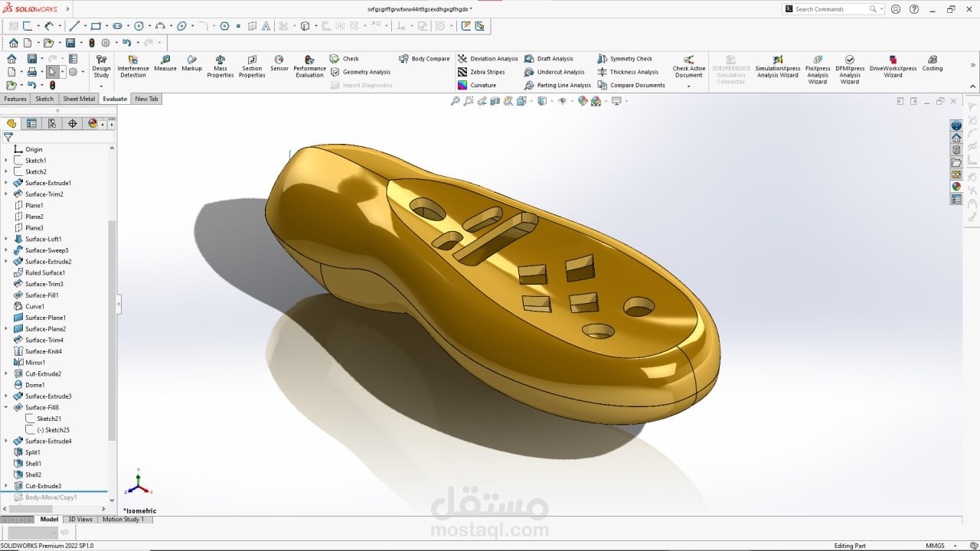Run Deviation Analysis
This screenshot has height=551, width=980.
[x=488, y=59]
